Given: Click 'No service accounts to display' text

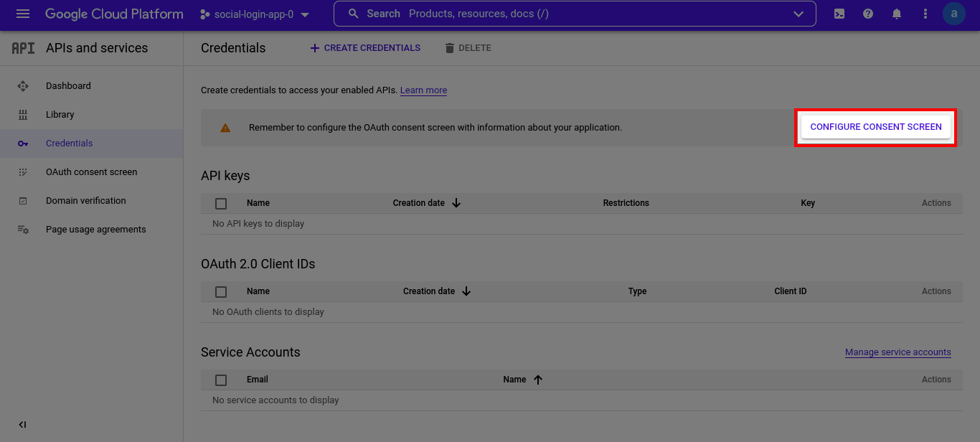Looking at the screenshot, I should (275, 400).
